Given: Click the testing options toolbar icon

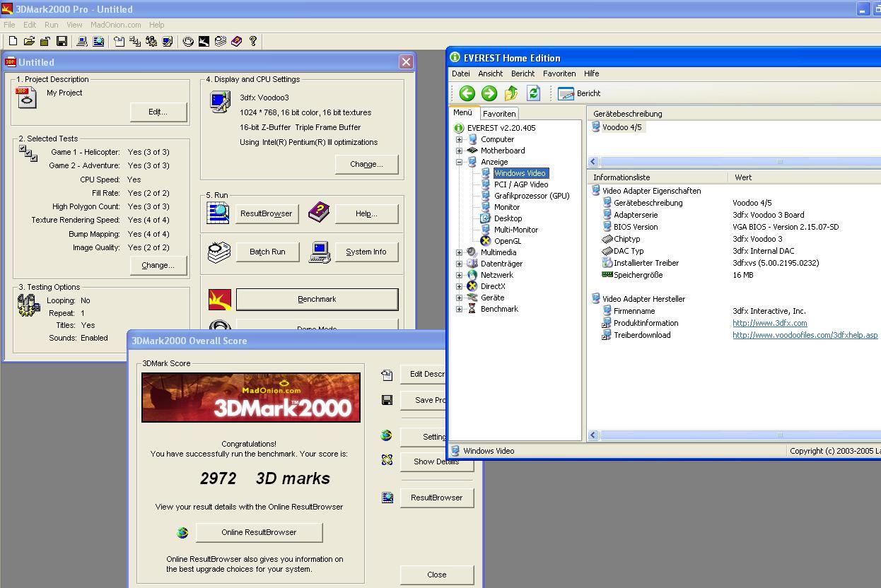Looking at the screenshot, I should click(151, 42).
